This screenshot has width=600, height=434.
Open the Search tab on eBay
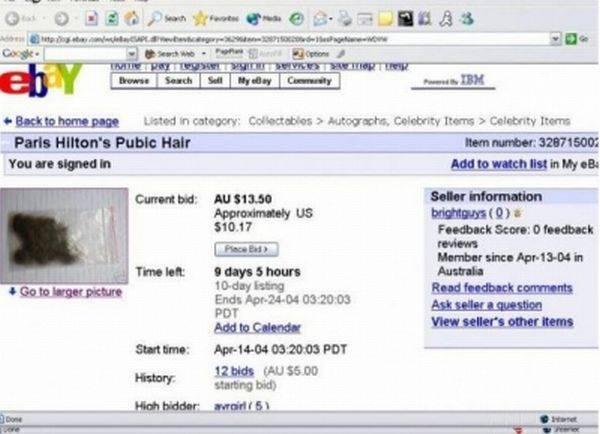coord(179,81)
